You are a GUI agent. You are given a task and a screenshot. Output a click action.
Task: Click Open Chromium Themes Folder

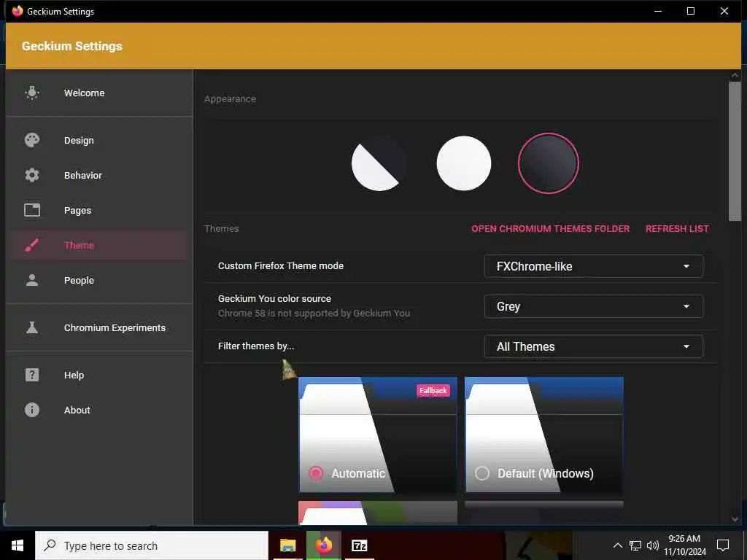(550, 228)
